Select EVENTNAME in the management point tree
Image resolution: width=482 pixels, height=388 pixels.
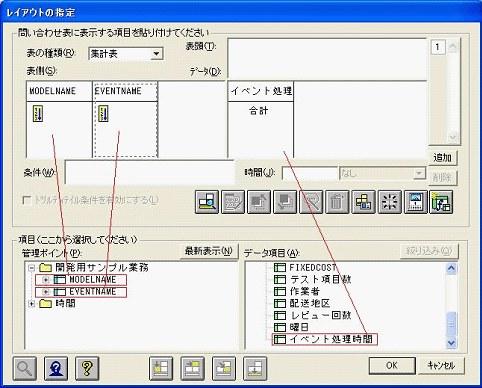[x=92, y=292]
